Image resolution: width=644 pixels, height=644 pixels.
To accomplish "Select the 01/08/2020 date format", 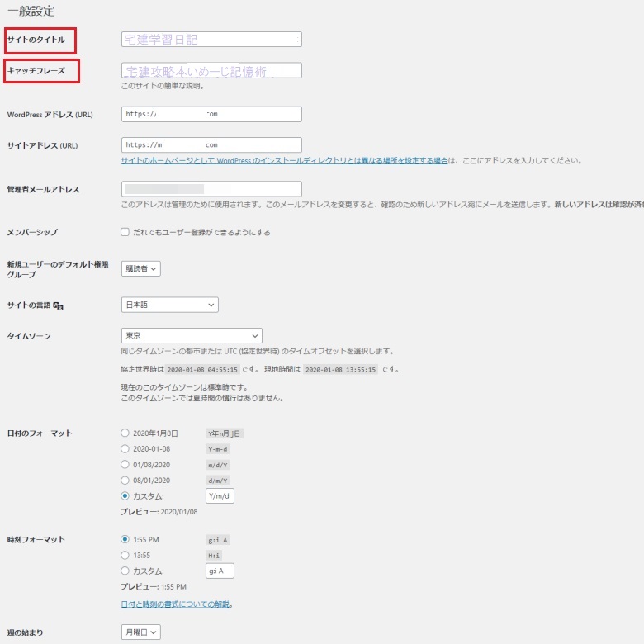I will (125, 465).
